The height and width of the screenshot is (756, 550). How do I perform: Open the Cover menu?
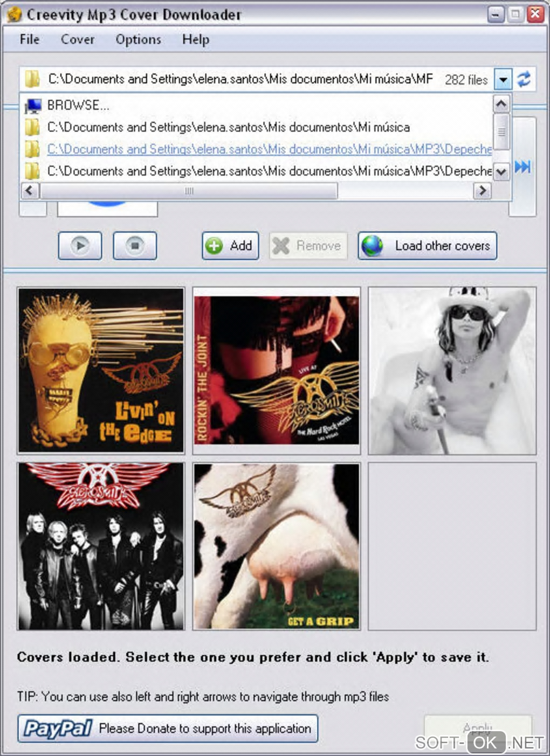[78, 39]
